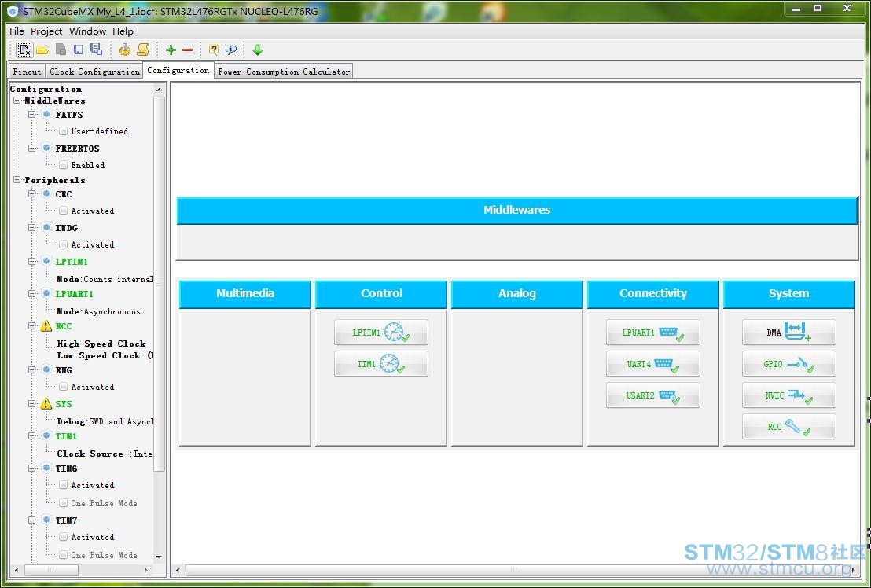Click tree panel scroll down arrow
The image size is (871, 588).
[159, 557]
